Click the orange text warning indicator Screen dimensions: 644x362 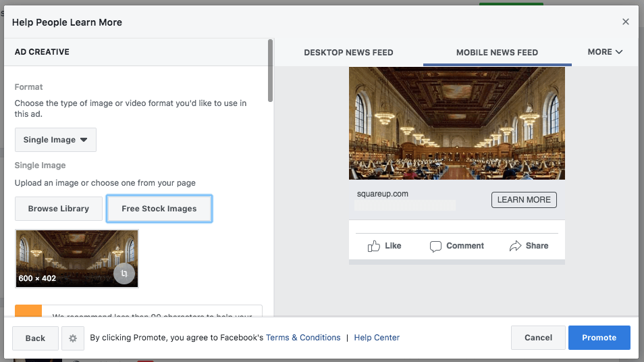pos(28,311)
